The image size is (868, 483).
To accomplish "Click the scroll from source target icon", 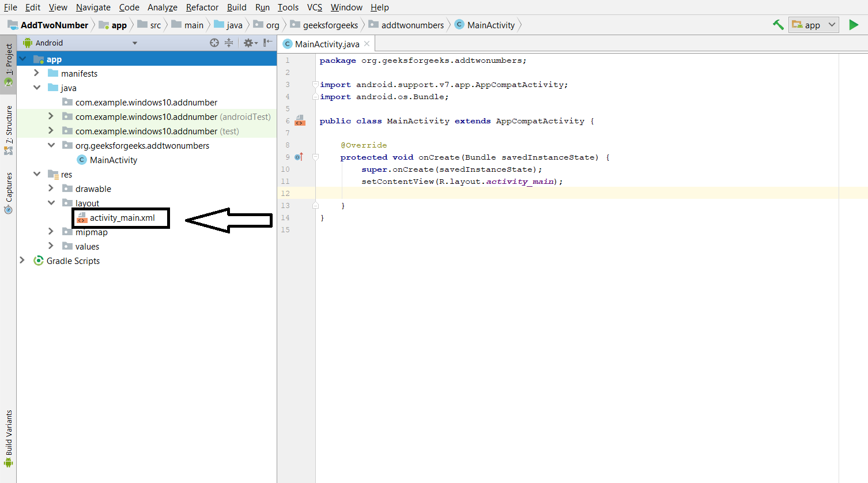I will pyautogui.click(x=214, y=43).
